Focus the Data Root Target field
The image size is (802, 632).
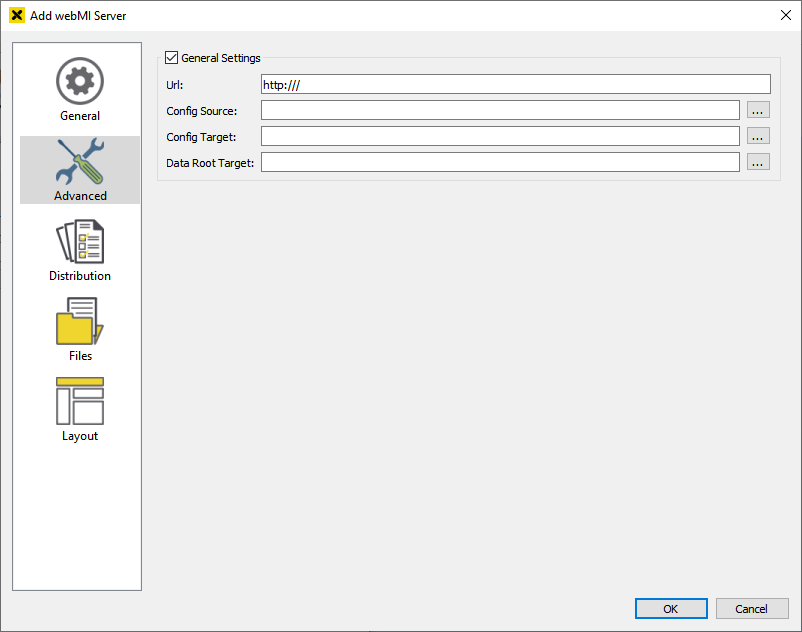click(500, 162)
